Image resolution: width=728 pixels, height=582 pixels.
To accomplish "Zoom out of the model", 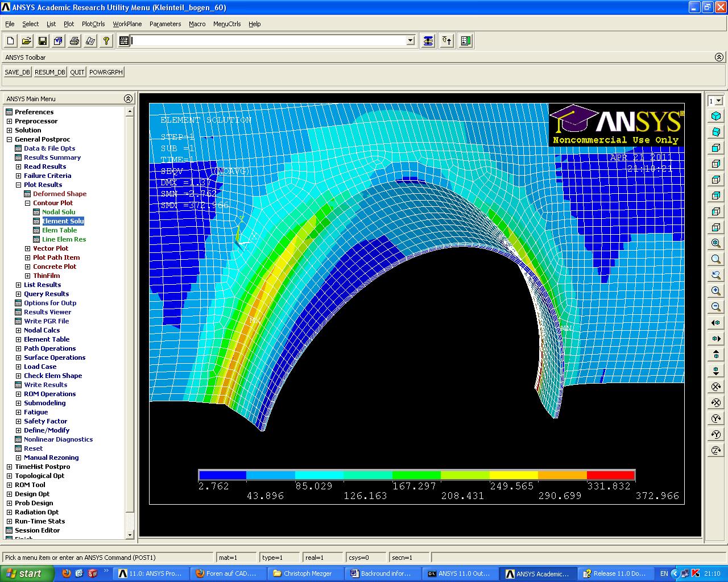I will 716,307.
